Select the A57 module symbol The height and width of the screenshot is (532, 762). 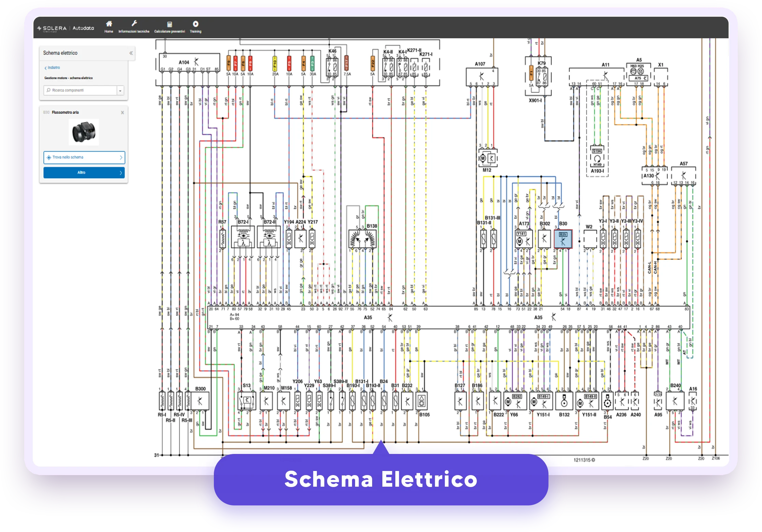point(683,176)
